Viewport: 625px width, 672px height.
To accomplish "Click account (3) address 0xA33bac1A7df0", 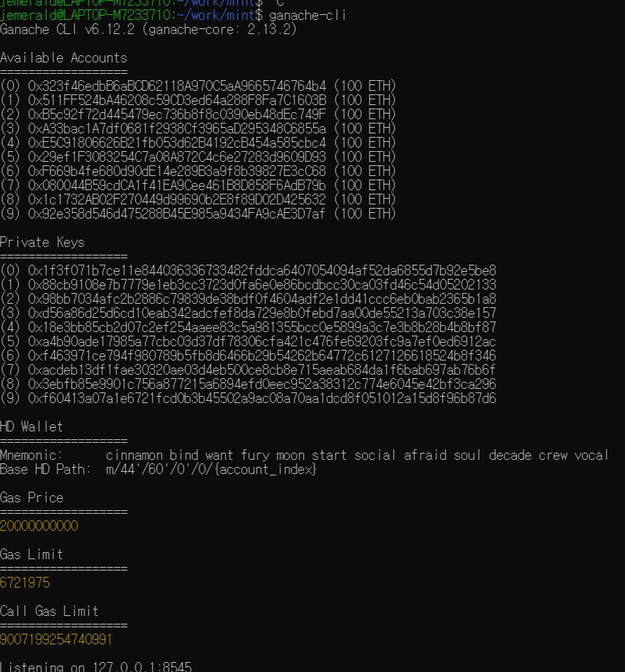I will click(177, 128).
